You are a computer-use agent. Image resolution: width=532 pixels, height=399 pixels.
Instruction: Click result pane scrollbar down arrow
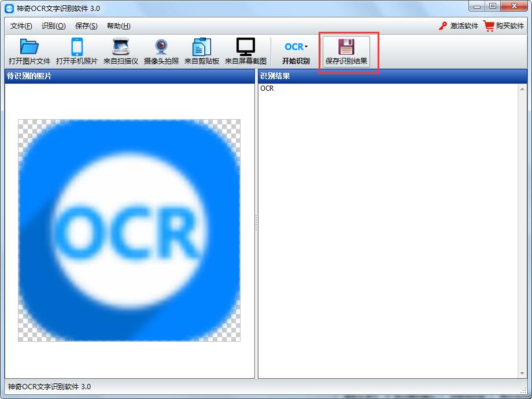(x=523, y=373)
